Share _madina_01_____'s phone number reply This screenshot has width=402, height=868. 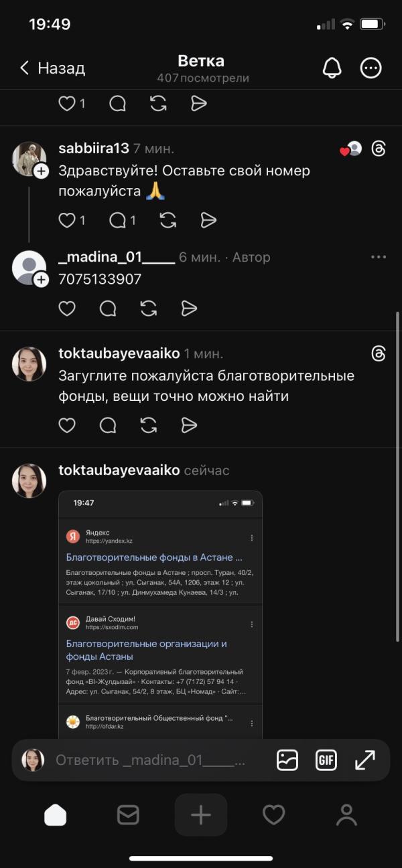pyautogui.click(x=190, y=308)
